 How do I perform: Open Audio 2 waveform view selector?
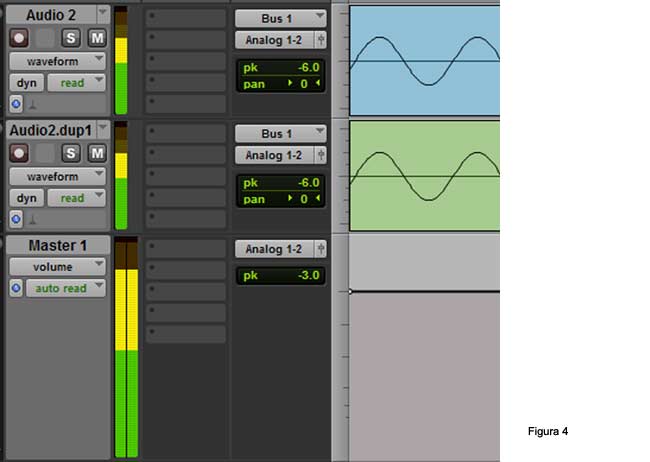coord(58,61)
